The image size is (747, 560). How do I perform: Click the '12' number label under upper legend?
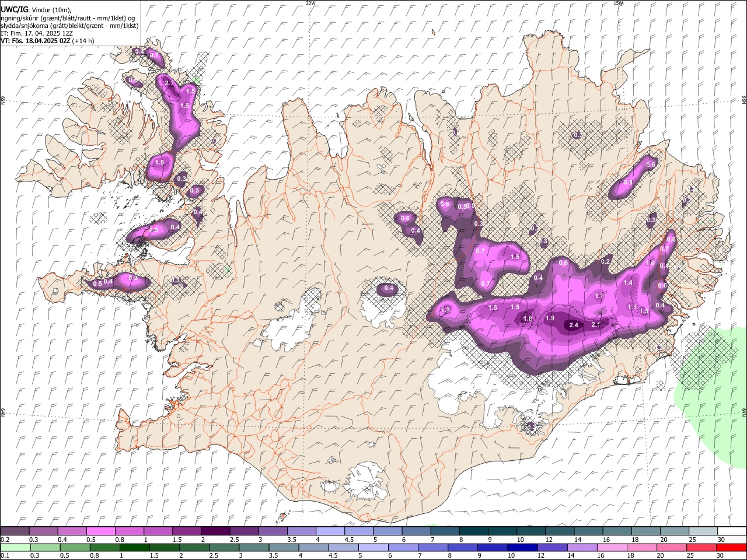550,540
